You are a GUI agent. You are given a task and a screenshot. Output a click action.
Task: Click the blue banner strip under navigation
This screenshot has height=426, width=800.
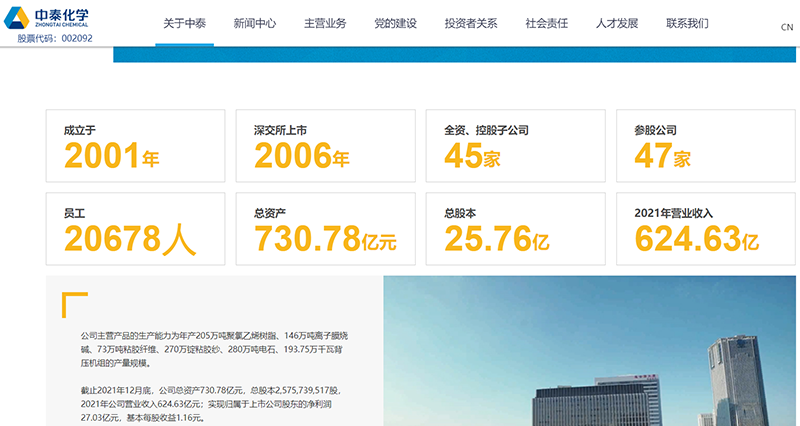(454, 55)
